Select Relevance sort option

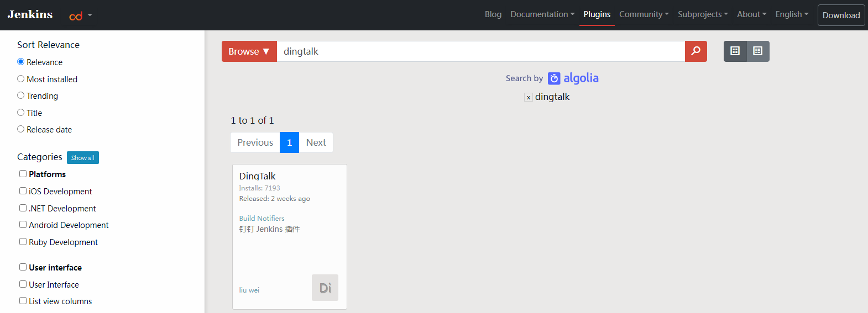pyautogui.click(x=21, y=62)
